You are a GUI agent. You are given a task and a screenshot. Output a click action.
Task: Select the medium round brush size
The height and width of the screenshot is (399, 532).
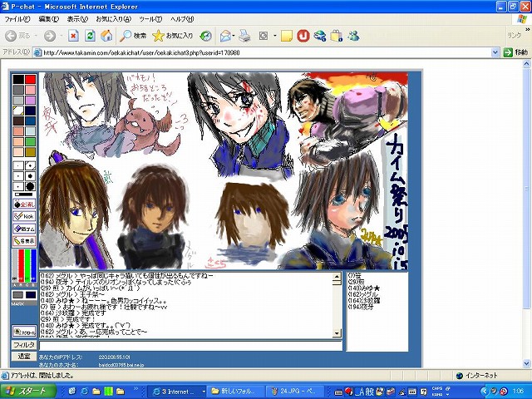[x=30, y=176]
